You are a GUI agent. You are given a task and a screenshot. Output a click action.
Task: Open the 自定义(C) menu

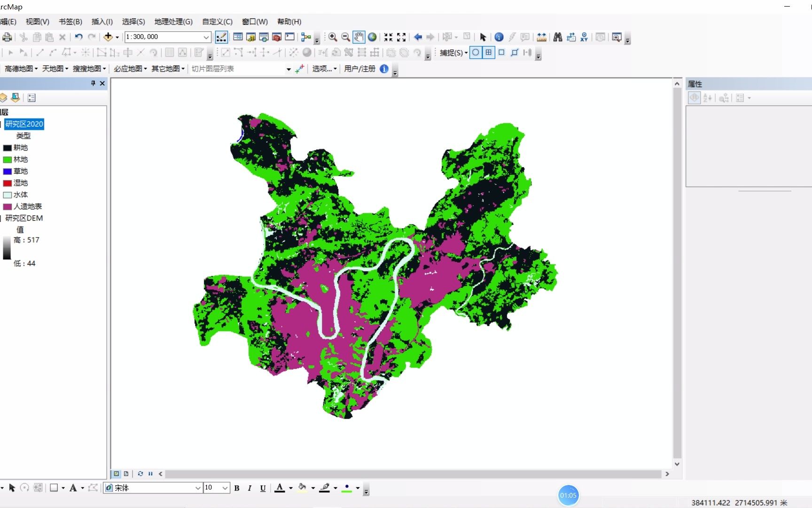(217, 22)
